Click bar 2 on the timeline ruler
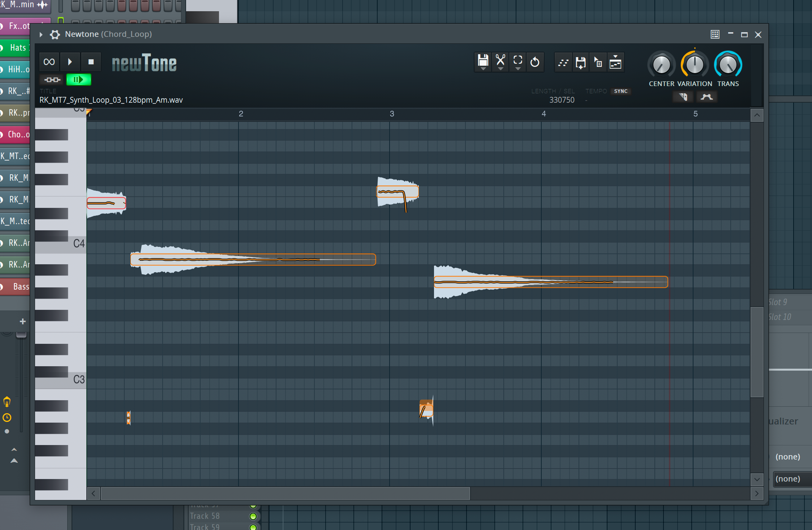Viewport: 812px width, 530px height. [x=241, y=114]
